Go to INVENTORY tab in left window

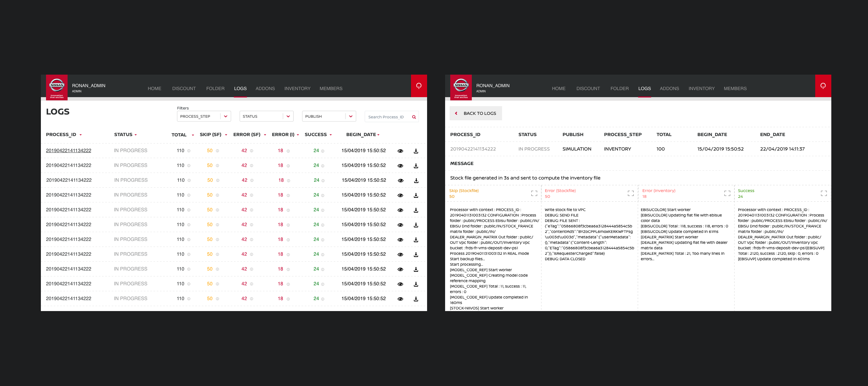click(x=297, y=88)
